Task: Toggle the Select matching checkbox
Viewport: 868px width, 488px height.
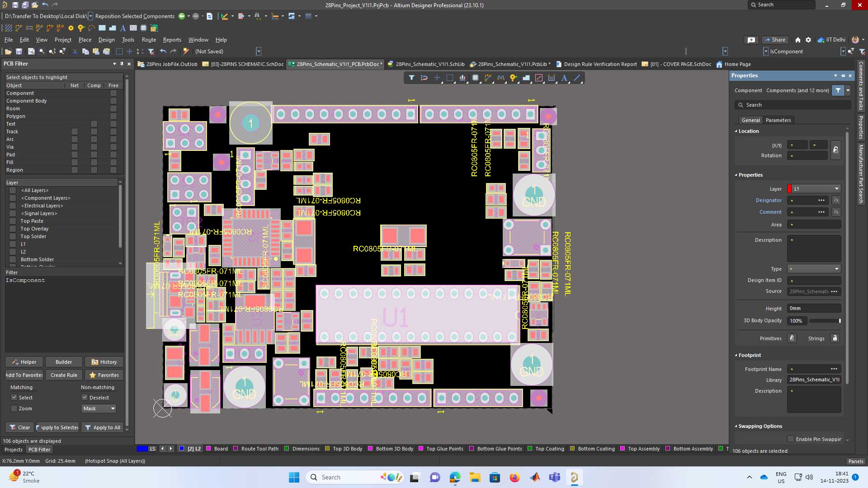Action: tap(14, 398)
